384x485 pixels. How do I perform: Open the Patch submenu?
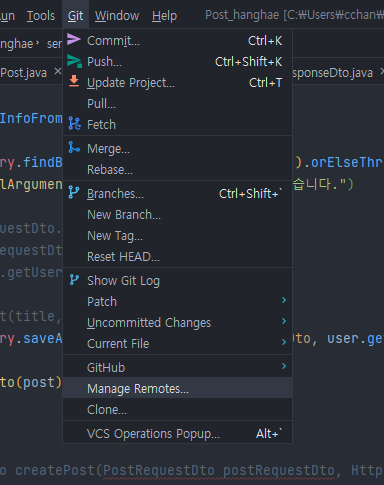click(178, 302)
